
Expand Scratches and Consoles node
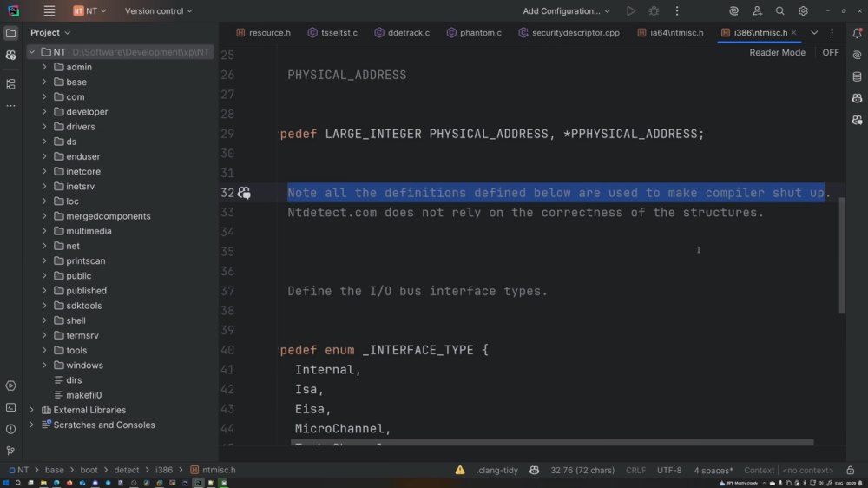(32, 425)
